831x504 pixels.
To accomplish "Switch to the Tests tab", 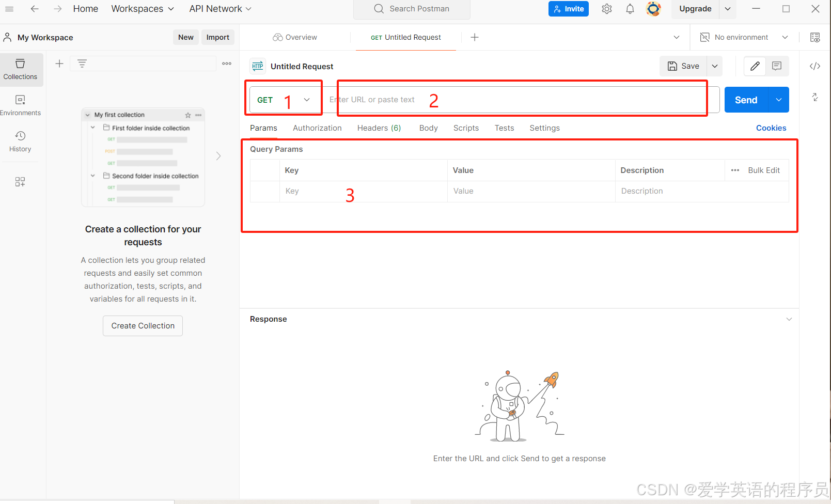I will pos(504,128).
